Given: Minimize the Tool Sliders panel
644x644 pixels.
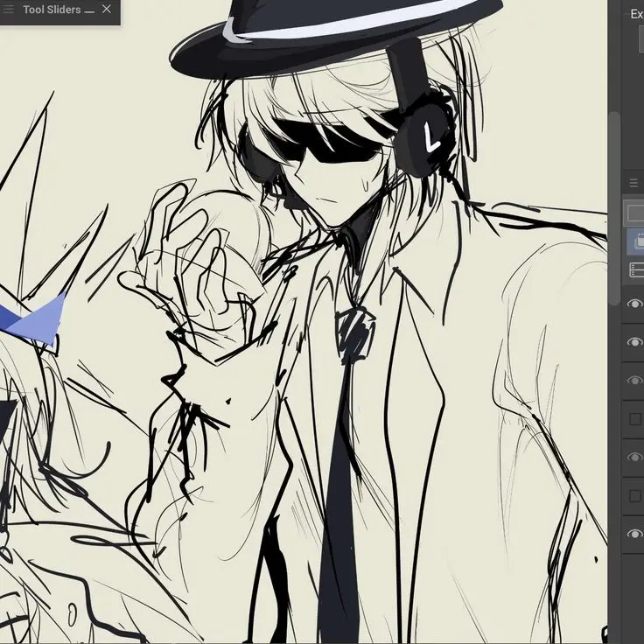Looking at the screenshot, I should (x=88, y=10).
